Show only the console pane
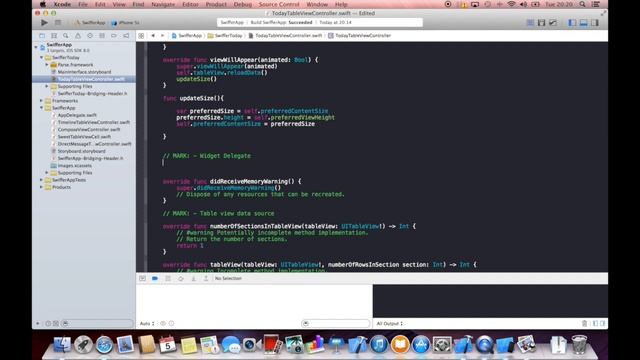The height and width of the screenshot is (360, 640). [x=602, y=323]
